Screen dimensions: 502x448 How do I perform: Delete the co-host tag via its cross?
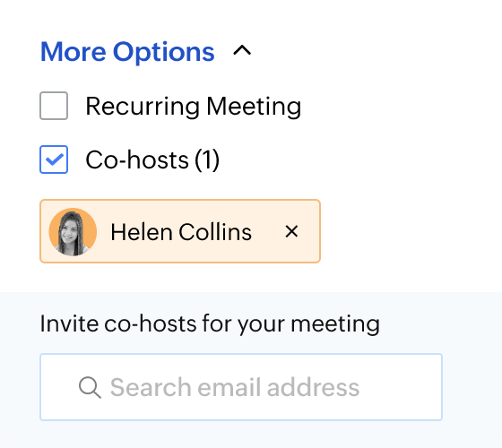291,231
